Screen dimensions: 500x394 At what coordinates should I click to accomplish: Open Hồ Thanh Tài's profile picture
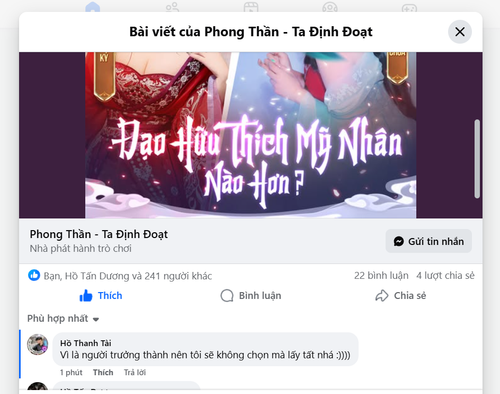click(x=38, y=344)
